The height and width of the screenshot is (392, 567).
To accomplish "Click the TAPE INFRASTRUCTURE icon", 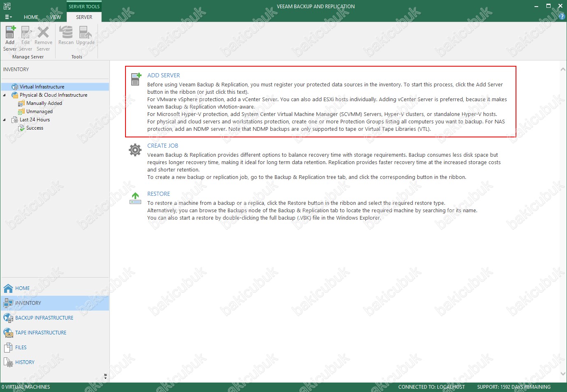I will coord(8,333).
